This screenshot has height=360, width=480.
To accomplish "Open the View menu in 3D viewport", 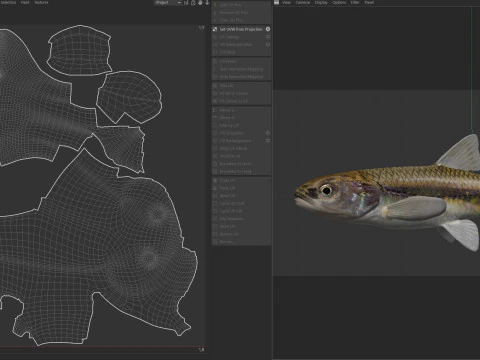I will coord(287,2).
